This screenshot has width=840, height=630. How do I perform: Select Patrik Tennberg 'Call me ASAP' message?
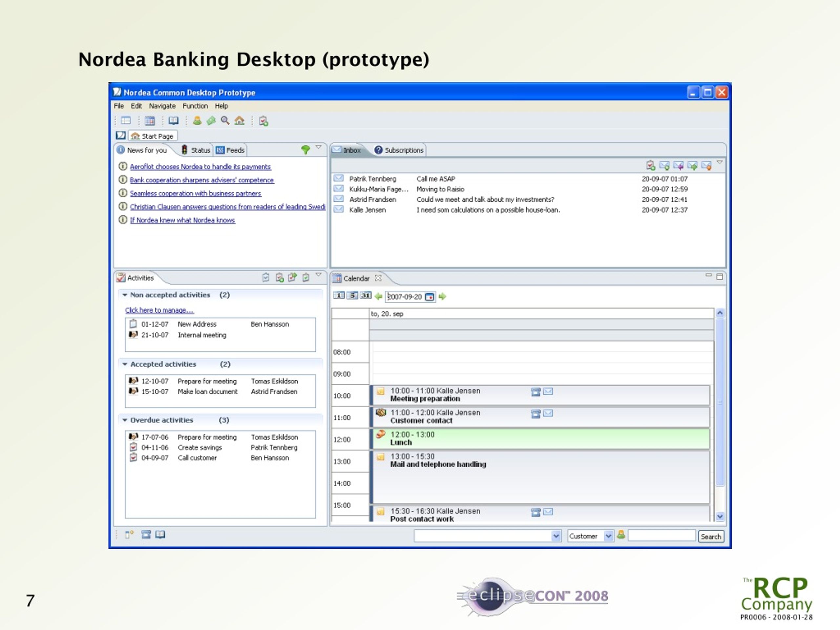click(x=528, y=178)
